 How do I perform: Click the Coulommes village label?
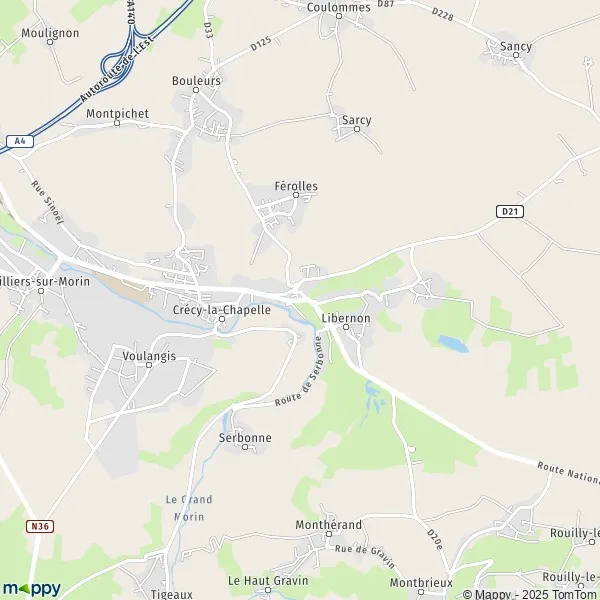pyautogui.click(x=339, y=7)
